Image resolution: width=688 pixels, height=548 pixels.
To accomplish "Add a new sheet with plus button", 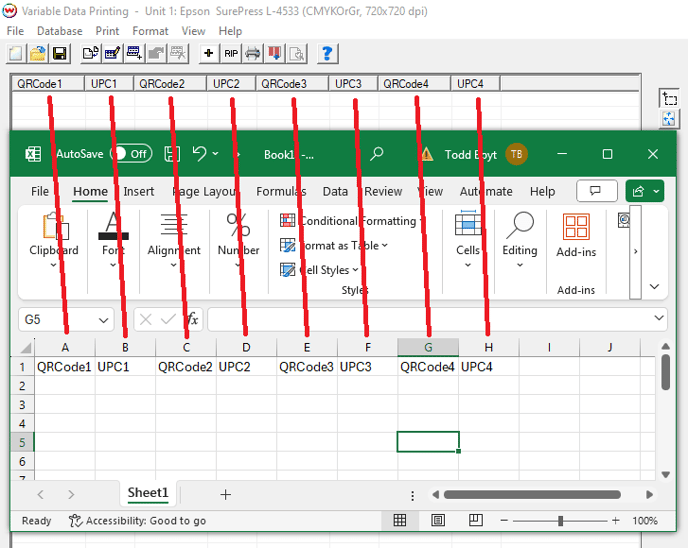I will click(x=226, y=494).
